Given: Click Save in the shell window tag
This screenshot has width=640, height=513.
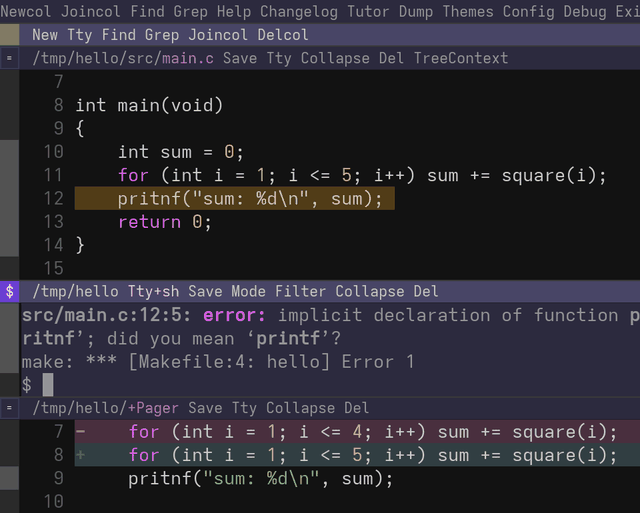Looking at the screenshot, I should 205,291.
